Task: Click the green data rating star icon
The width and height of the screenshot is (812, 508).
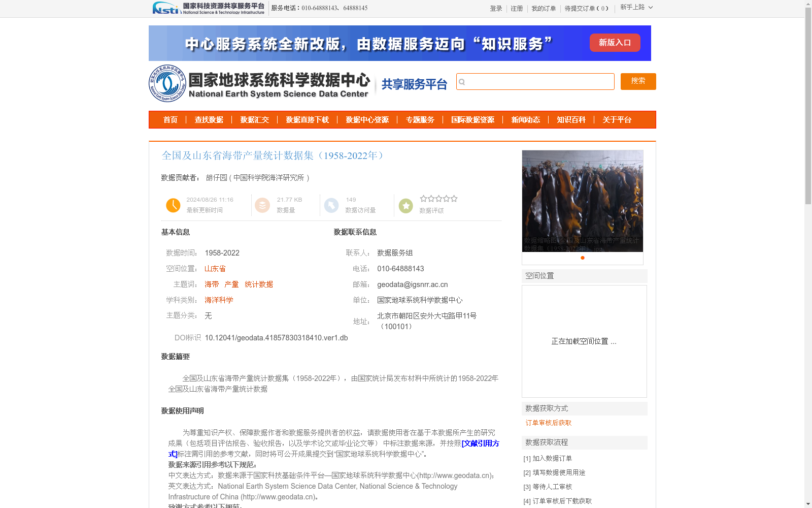Action: pyautogui.click(x=406, y=206)
